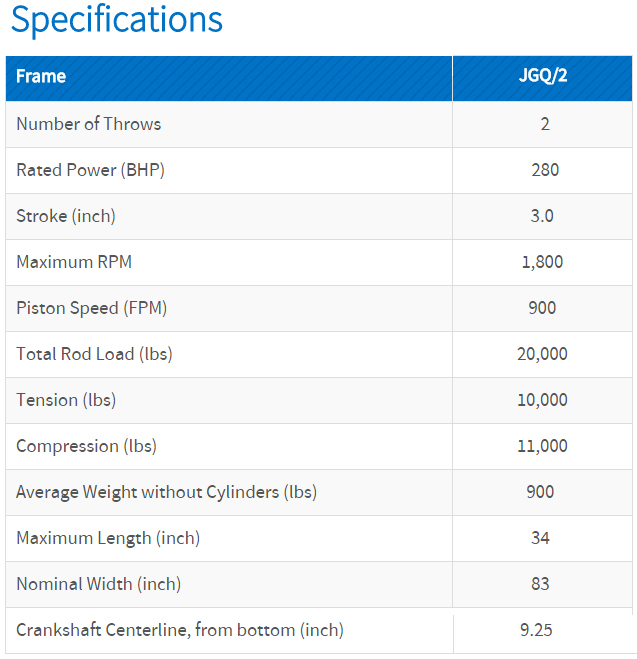Select the Total Rod Load (lbs) label

pos(102,354)
